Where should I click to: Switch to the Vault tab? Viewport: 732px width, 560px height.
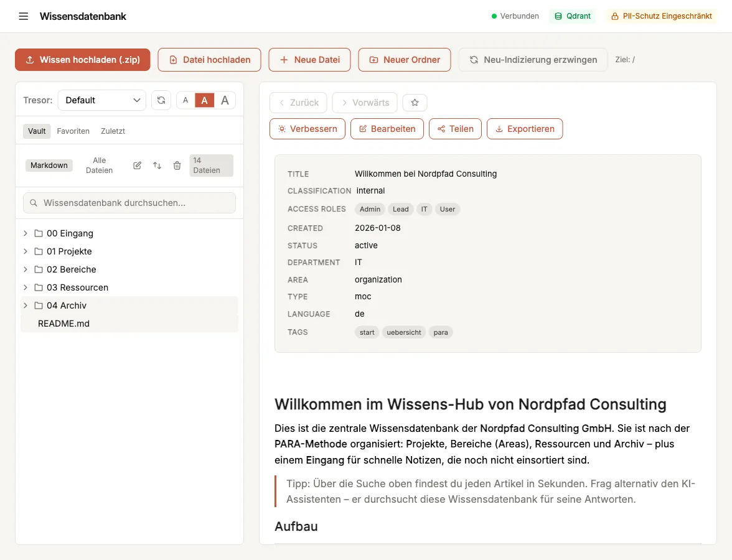tap(37, 131)
